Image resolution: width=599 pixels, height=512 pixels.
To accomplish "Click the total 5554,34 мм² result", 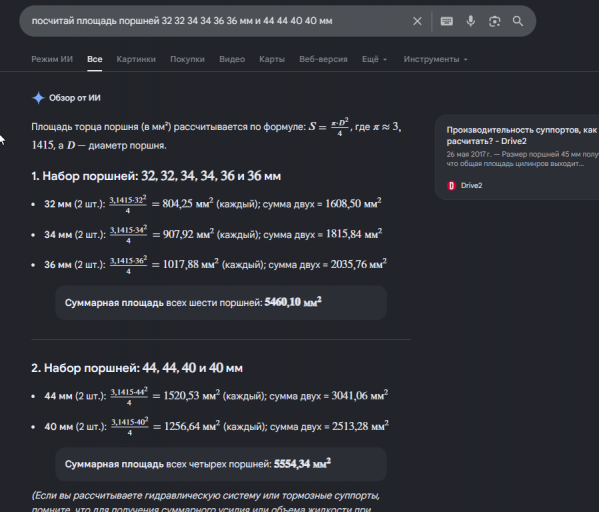I will tap(302, 464).
